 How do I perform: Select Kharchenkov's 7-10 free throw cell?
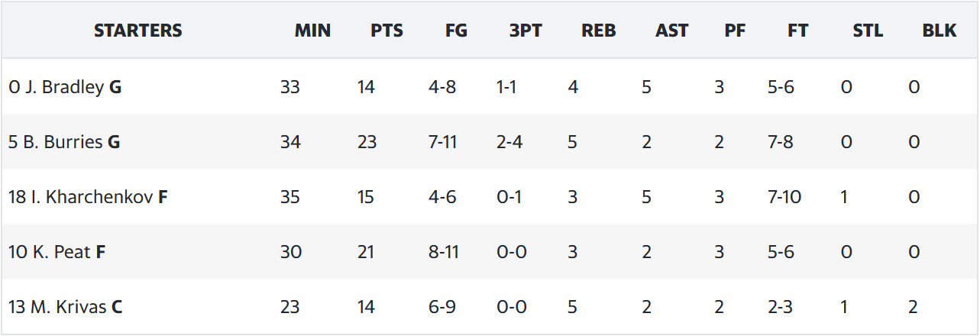tap(784, 197)
